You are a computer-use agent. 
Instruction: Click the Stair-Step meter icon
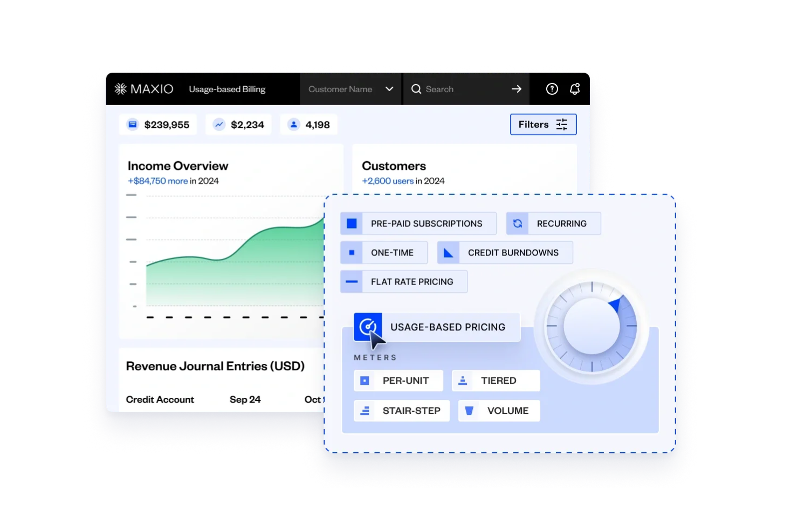(x=364, y=411)
